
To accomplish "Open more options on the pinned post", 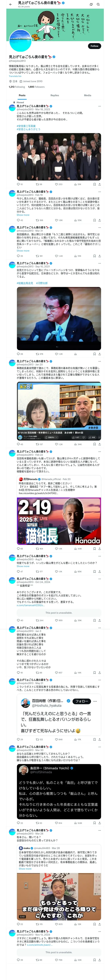I will [x=99, y=106].
